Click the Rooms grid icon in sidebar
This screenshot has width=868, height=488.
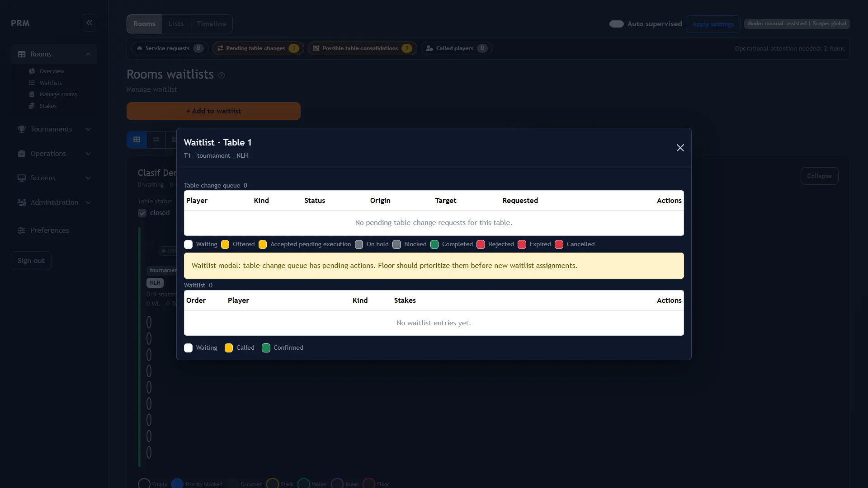click(x=21, y=54)
